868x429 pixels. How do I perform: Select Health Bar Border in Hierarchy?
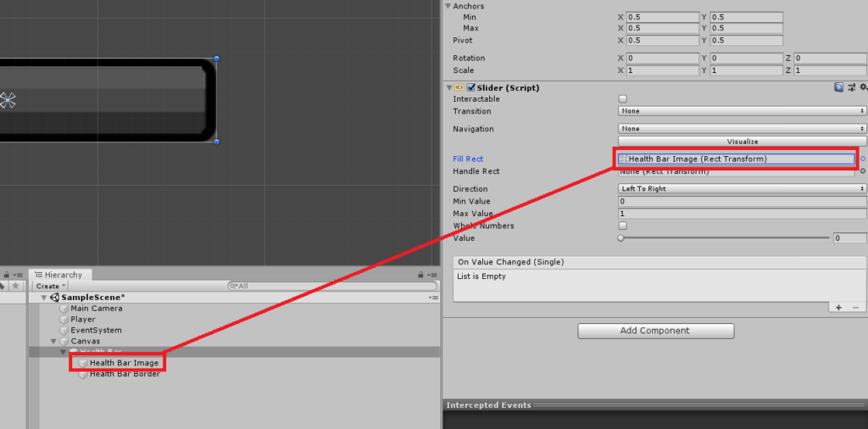pyautogui.click(x=125, y=374)
